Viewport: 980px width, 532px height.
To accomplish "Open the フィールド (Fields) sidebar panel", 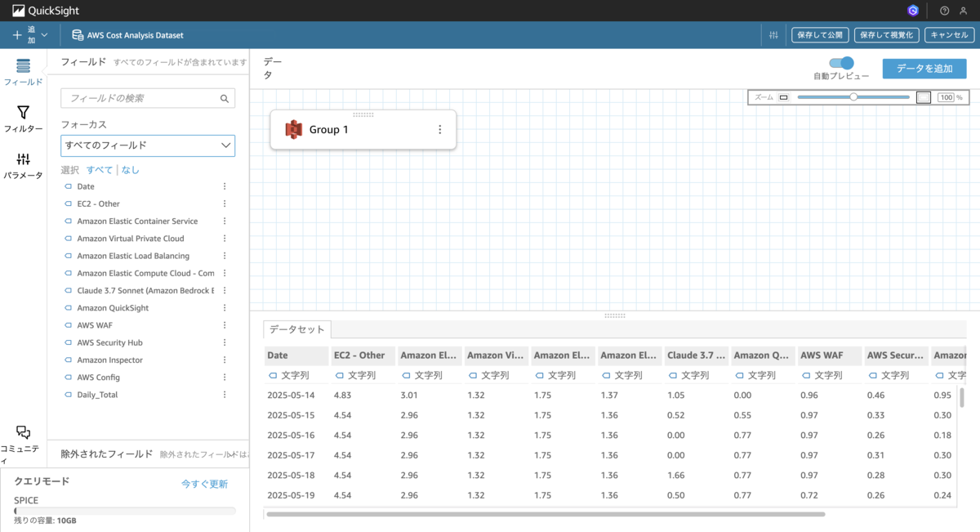I will [x=23, y=72].
